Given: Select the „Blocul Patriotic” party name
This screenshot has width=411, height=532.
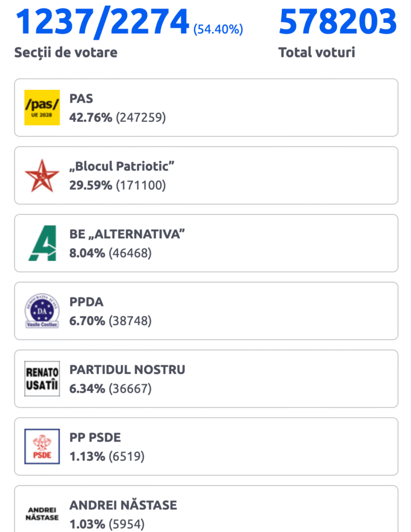Looking at the screenshot, I should coord(122,166).
